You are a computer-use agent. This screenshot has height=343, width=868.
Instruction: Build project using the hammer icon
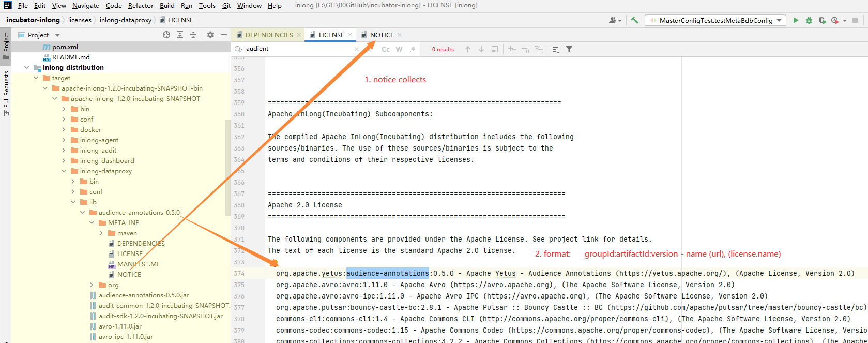click(634, 20)
